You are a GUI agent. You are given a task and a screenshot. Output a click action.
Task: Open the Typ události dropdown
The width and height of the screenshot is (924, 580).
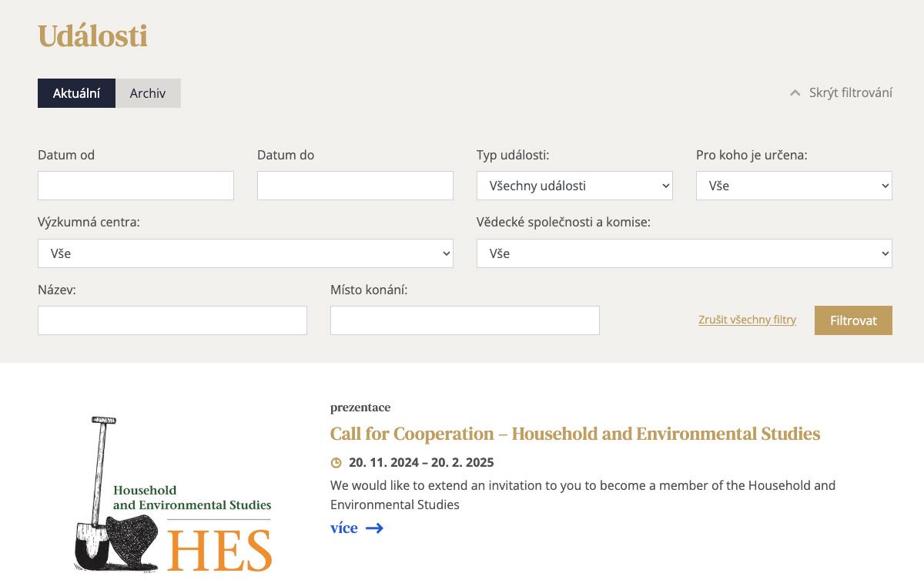click(574, 186)
